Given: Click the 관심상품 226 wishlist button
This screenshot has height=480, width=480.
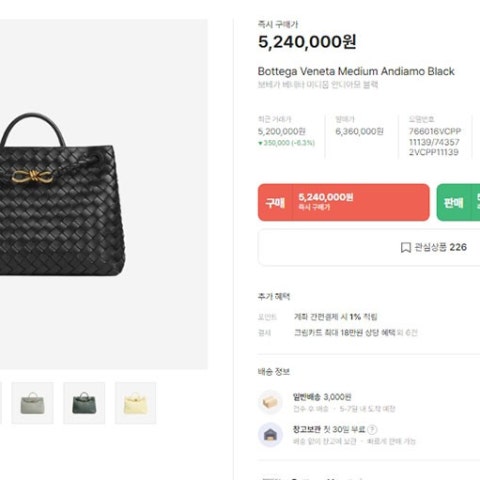Looking at the screenshot, I should (369, 247).
